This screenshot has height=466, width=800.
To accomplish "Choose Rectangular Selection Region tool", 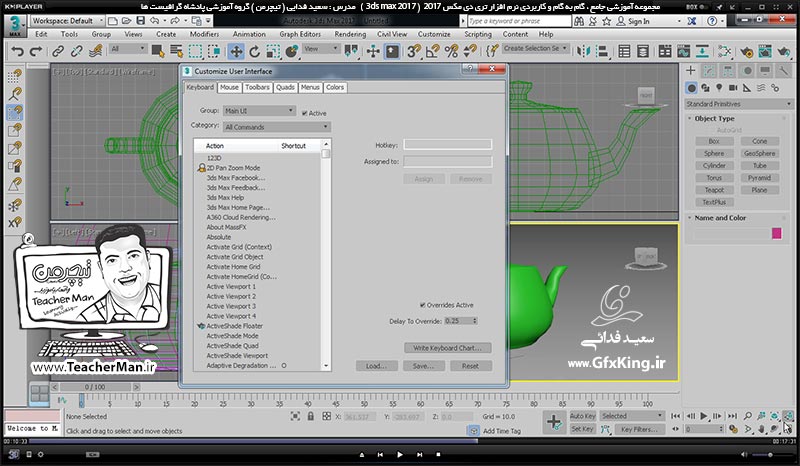I will click(195, 51).
